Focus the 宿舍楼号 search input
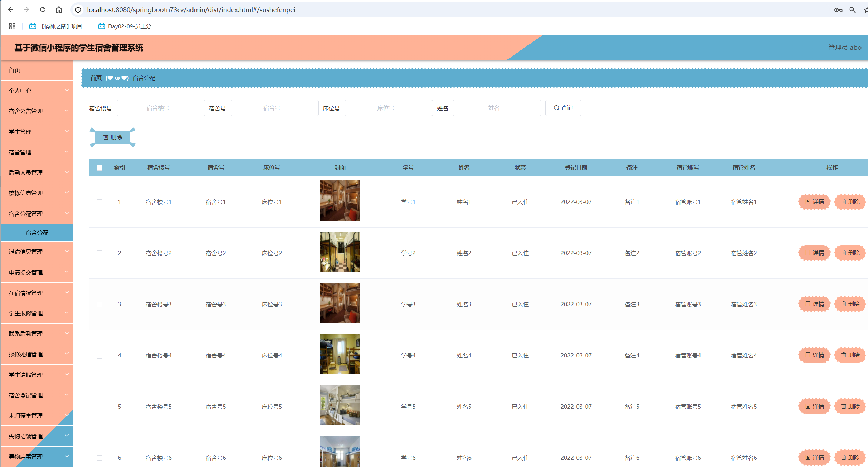Viewport: 868px width, 467px height. coord(161,108)
